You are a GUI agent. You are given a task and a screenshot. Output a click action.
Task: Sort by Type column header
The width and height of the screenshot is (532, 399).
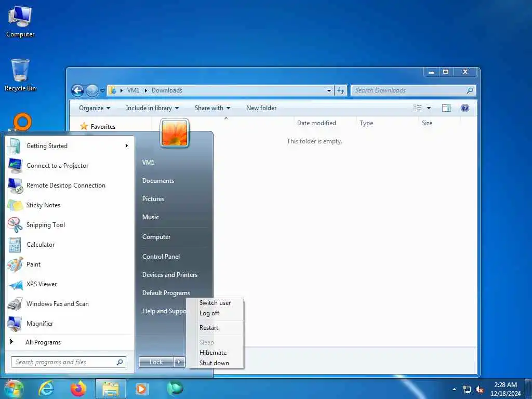pyautogui.click(x=366, y=123)
